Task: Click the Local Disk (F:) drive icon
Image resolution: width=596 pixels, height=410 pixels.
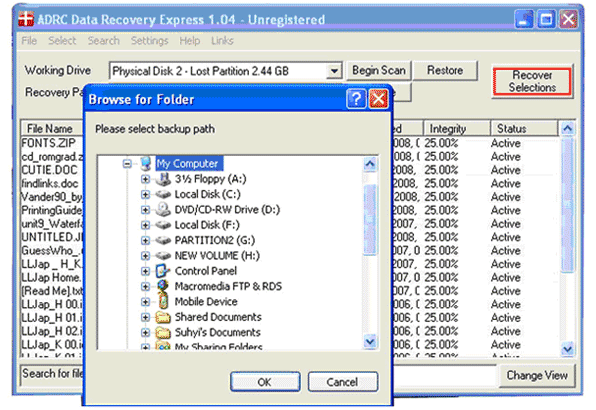Action: 163,225
